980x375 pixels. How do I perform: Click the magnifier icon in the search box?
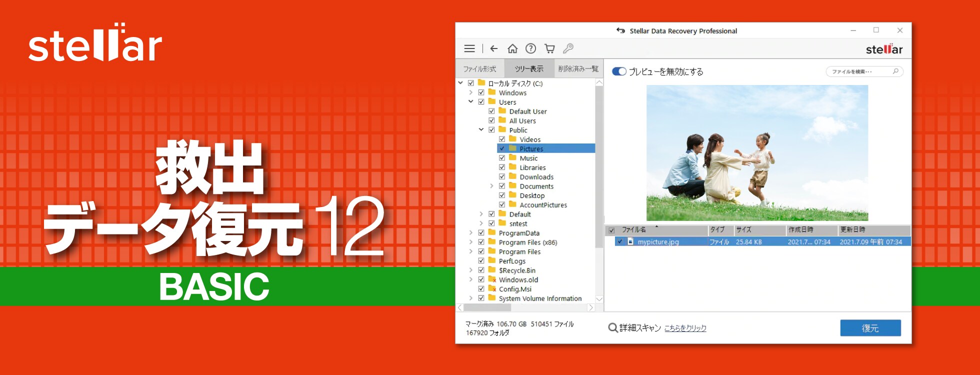(895, 71)
